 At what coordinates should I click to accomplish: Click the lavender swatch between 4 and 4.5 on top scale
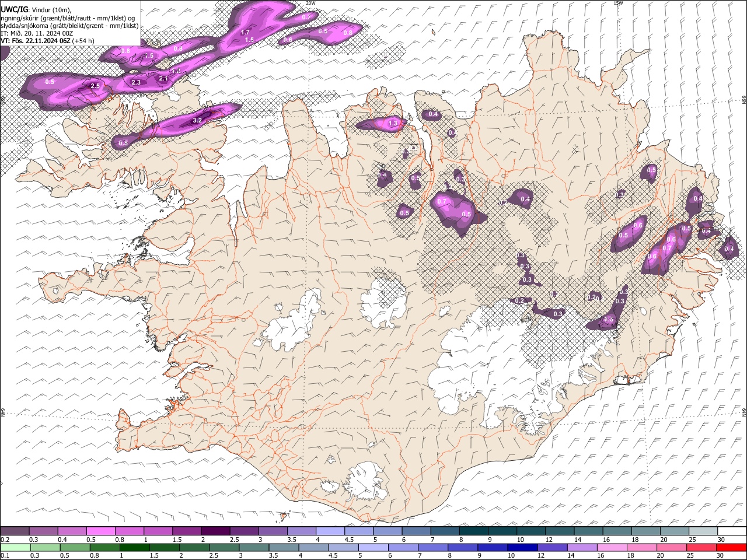(330, 531)
